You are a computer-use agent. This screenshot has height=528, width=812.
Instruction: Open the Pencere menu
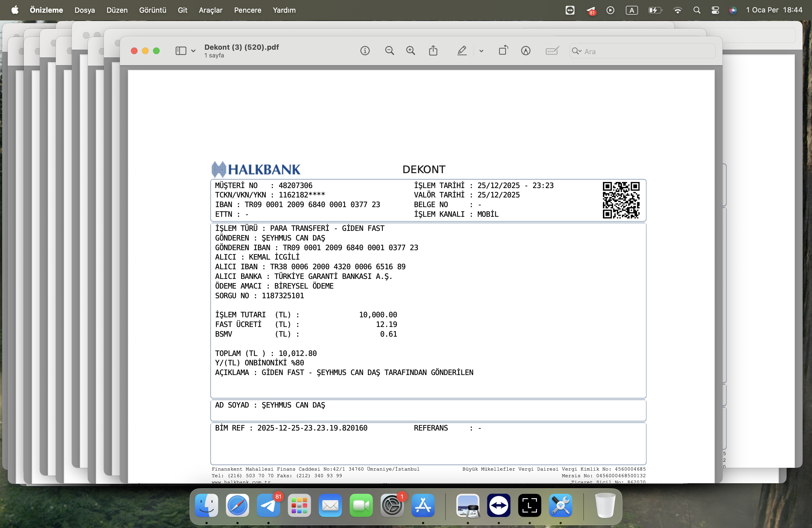(248, 10)
